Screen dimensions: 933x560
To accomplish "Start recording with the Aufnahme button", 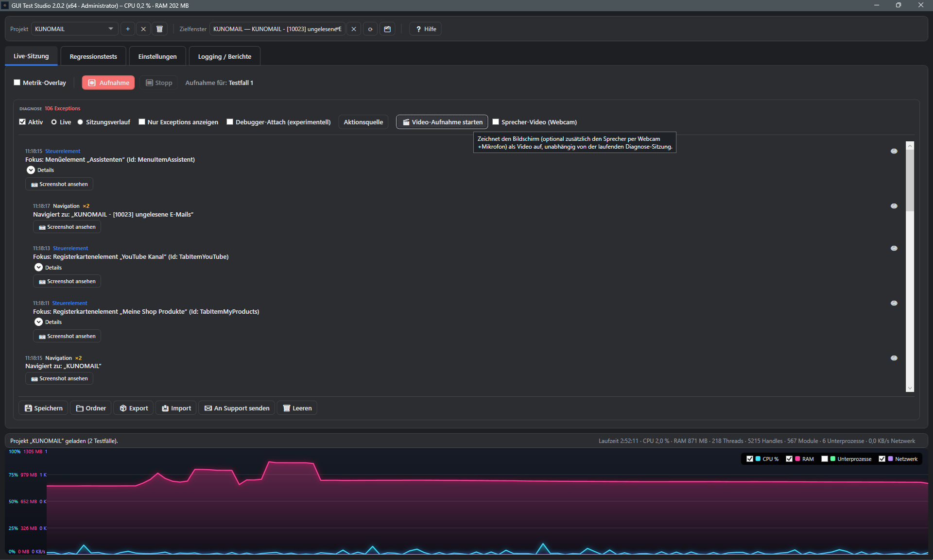I will pyautogui.click(x=108, y=83).
